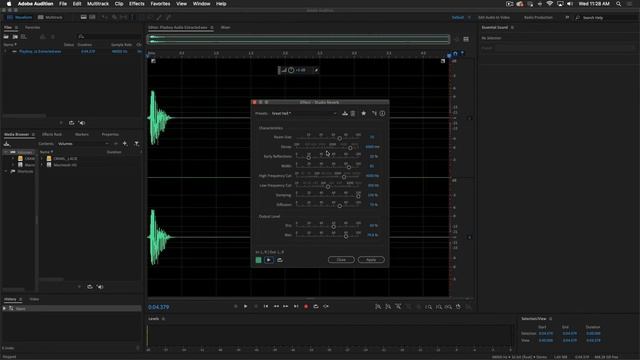Screen dimensions: 640x360
Task: Click the Fast Forward button in transport
Action: 286,306
